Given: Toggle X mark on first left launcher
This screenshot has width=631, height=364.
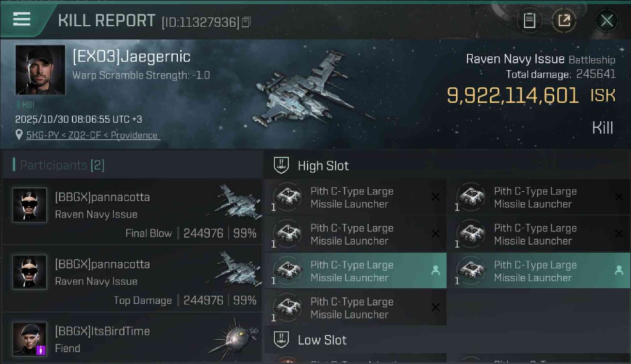Looking at the screenshot, I should tap(435, 197).
